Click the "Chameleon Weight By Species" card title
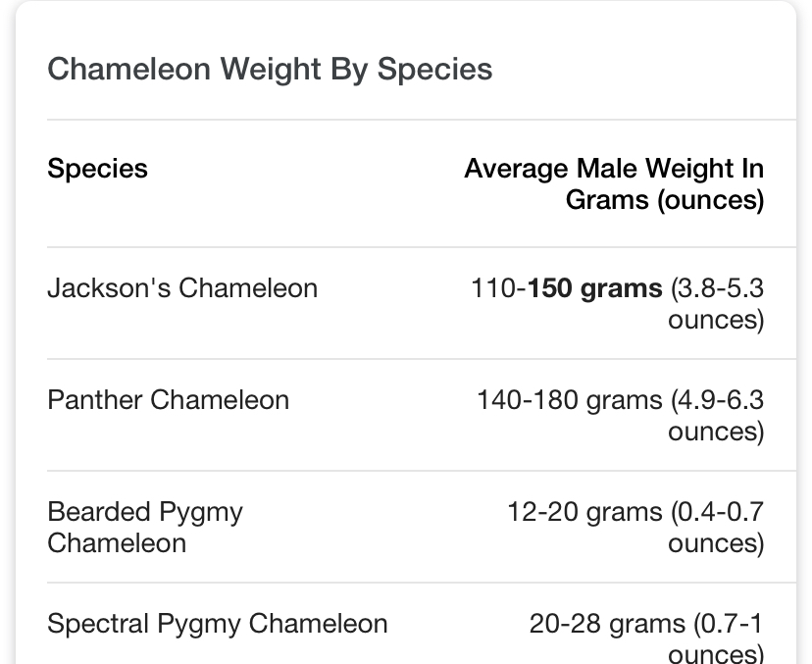This screenshot has width=812, height=664. tap(270, 70)
